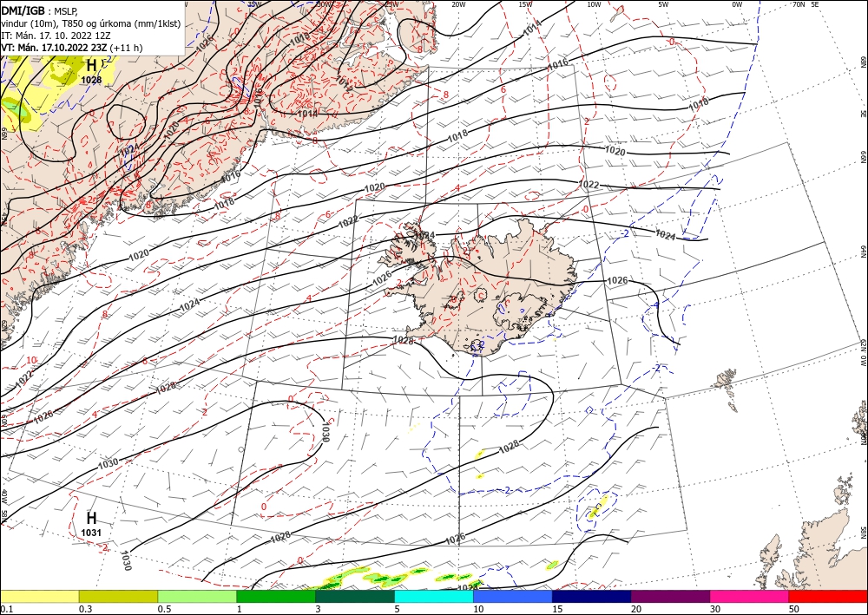Click the pink 30 mm legend swatch
868x615 pixels.
coord(750,596)
